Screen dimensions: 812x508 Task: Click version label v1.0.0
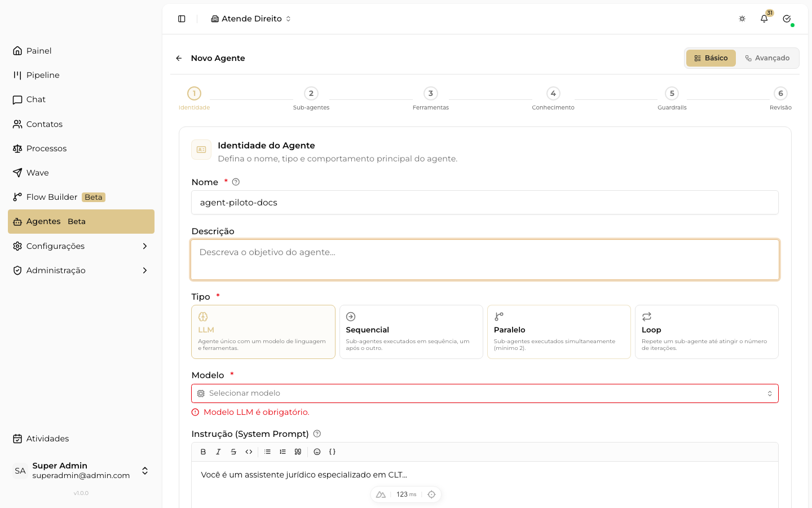click(81, 493)
